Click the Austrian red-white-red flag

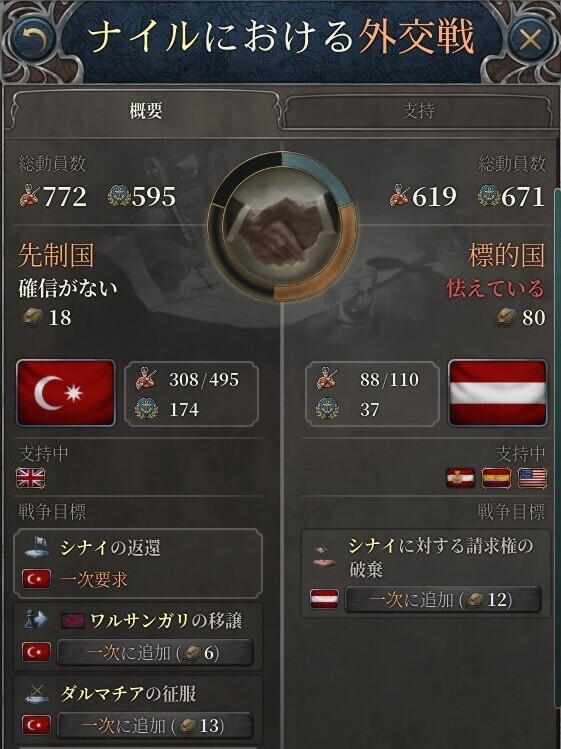(497, 393)
